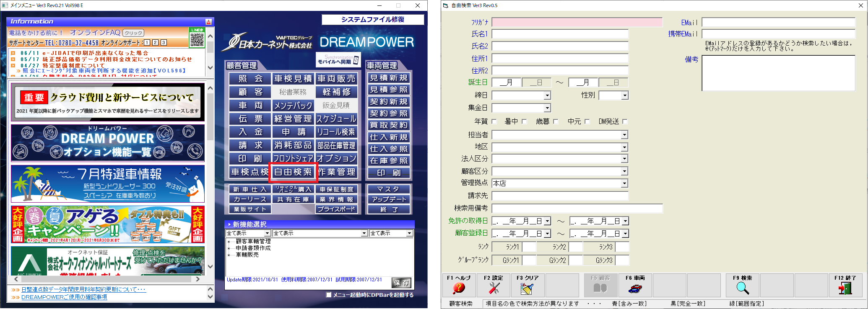Open the 管理拠点 本店 dropdown

coord(624,183)
